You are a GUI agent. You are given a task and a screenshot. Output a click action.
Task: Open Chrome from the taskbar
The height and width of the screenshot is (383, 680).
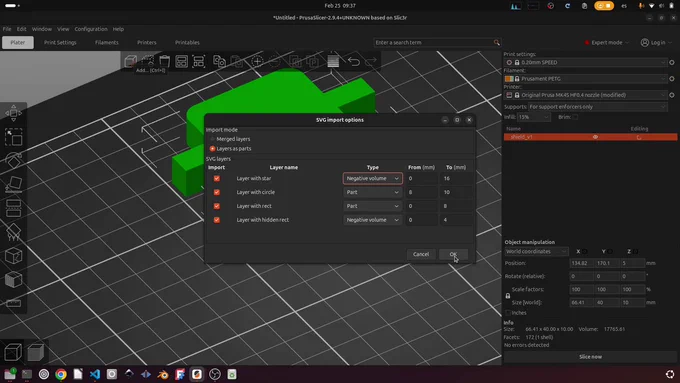[x=61, y=374]
